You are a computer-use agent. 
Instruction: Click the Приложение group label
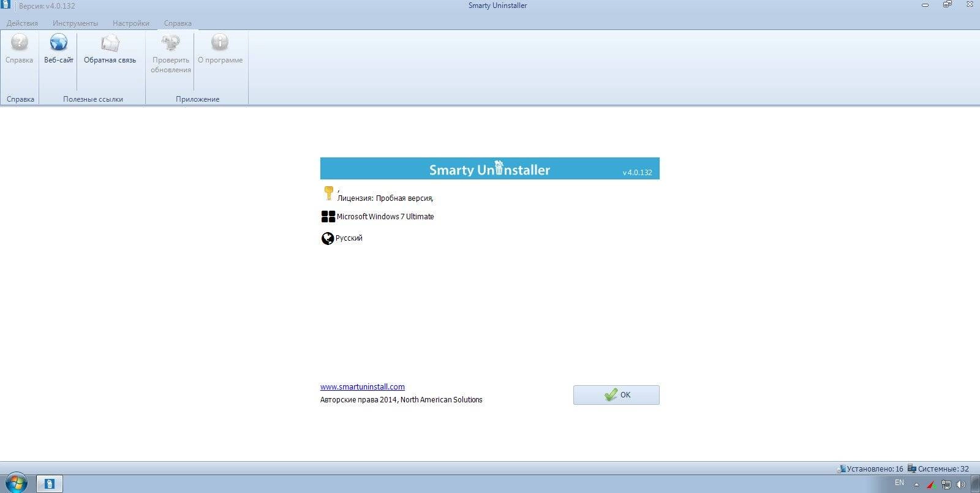[197, 99]
